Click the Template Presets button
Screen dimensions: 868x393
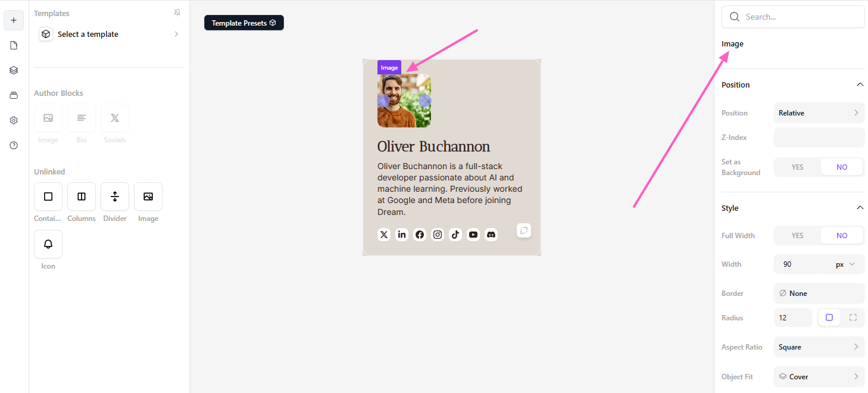(x=243, y=23)
